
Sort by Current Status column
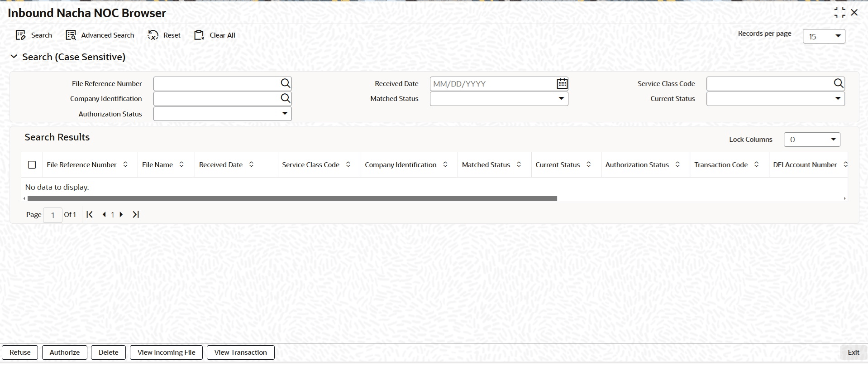(588, 164)
